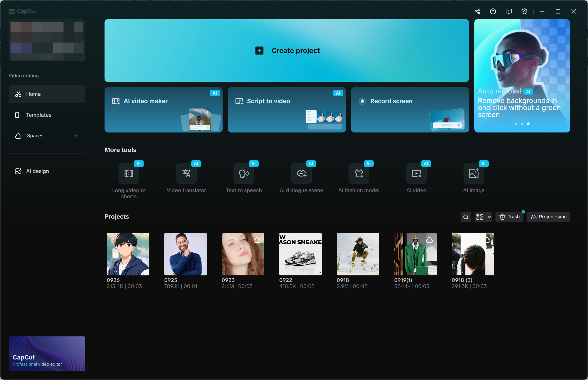Click the projects search icon
The height and width of the screenshot is (380, 588).
pyautogui.click(x=466, y=217)
